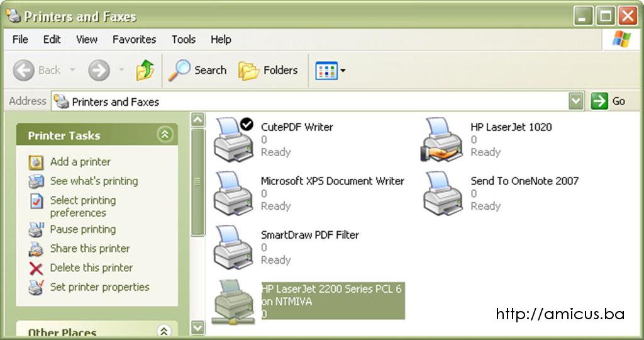The width and height of the screenshot is (644, 340).
Task: Click the Share this printer icon
Action: [x=36, y=249]
